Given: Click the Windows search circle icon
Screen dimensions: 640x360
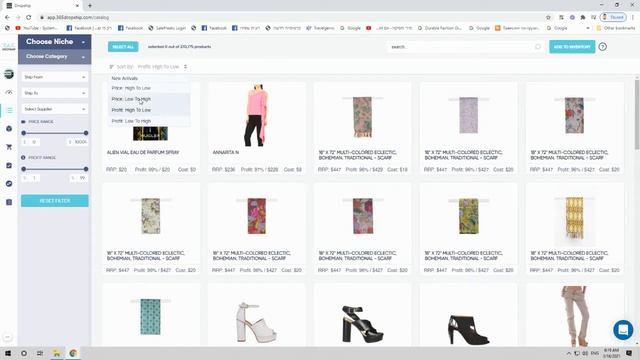Looking at the screenshot, I should (24, 353).
